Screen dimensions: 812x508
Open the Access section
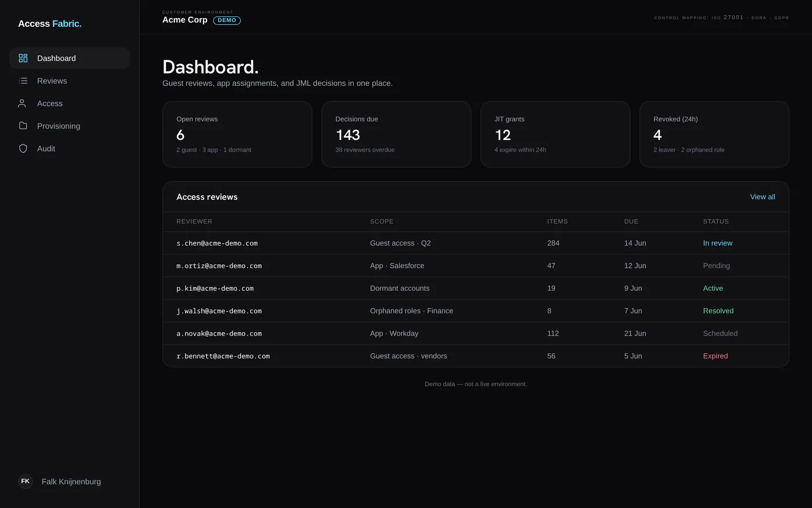point(70,103)
